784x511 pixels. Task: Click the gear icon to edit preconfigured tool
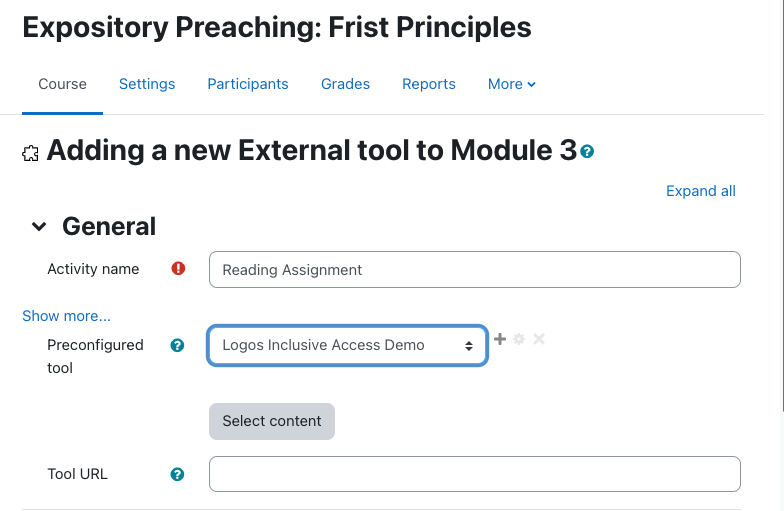[x=519, y=339]
